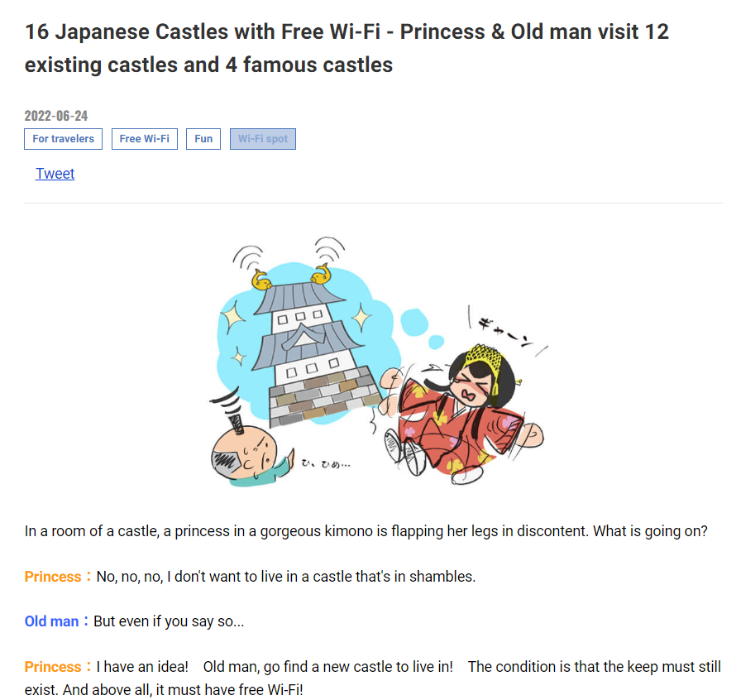Click the large sparkle left of the castle
The height and width of the screenshot is (700, 736).
pyautogui.click(x=232, y=318)
